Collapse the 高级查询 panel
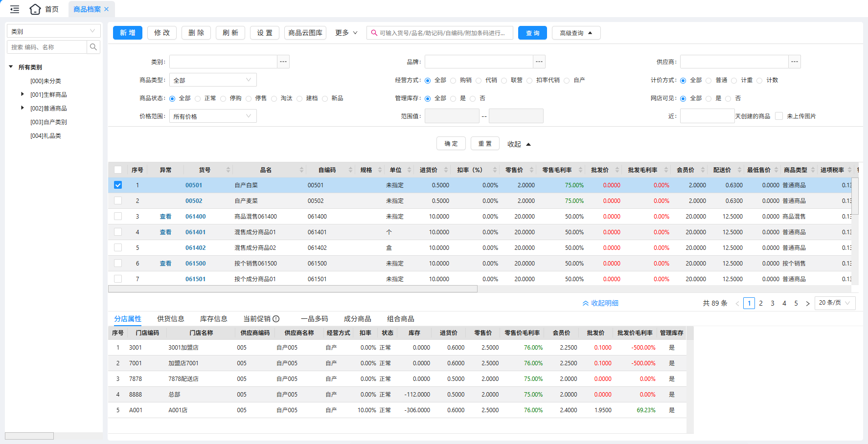 (x=576, y=33)
